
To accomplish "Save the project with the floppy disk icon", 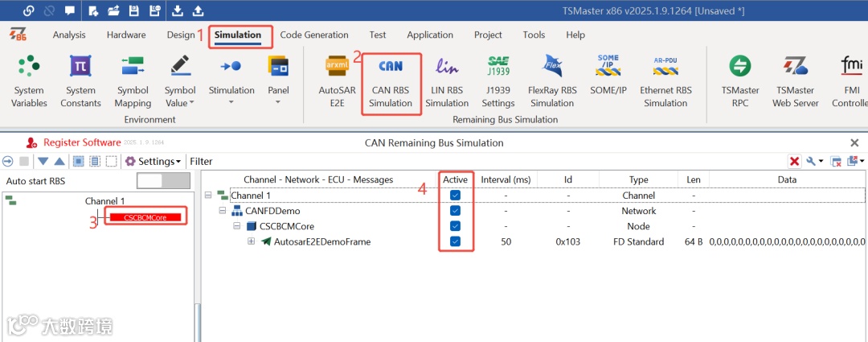I will coord(133,10).
